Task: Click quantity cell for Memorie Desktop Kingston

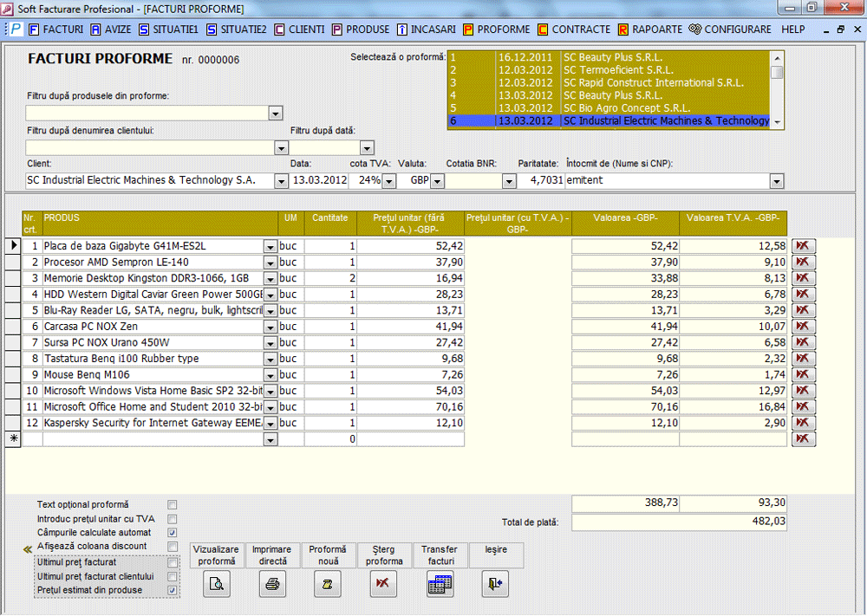Action: point(330,278)
